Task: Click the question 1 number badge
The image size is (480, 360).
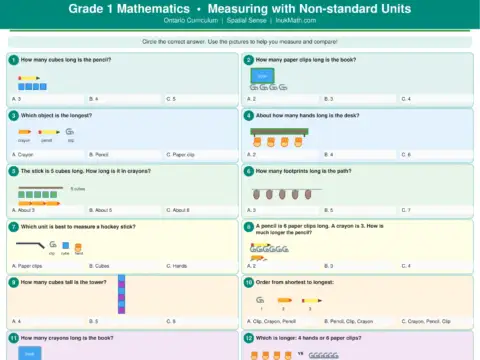Action: (14, 60)
